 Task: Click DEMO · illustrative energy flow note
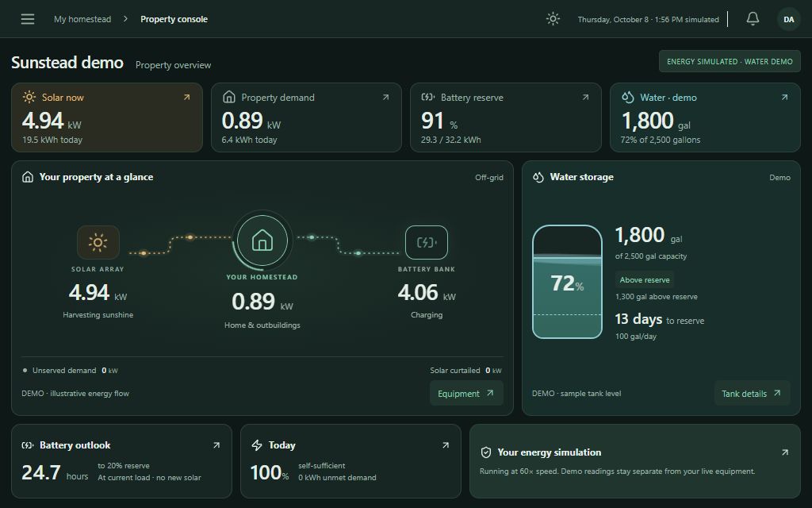[x=75, y=394]
